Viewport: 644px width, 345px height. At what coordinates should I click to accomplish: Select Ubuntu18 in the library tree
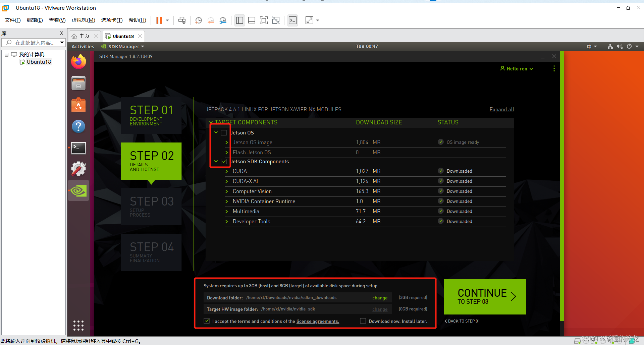coord(39,62)
